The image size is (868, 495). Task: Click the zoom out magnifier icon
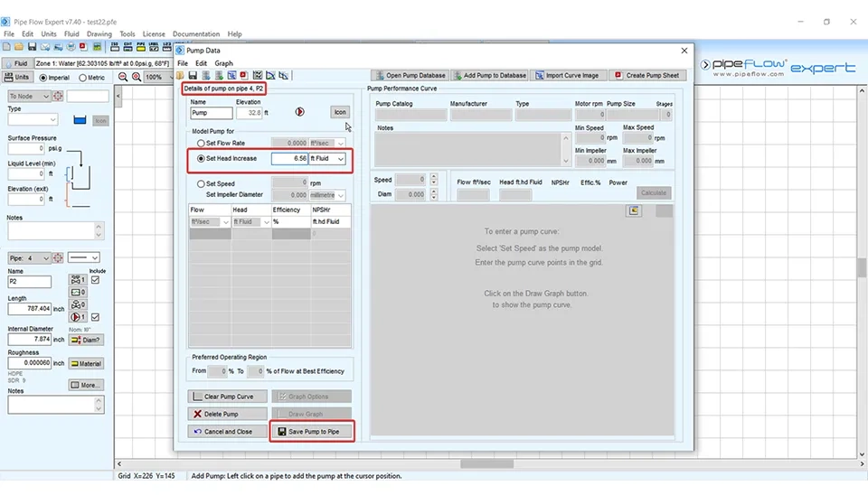pyautogui.click(x=122, y=77)
